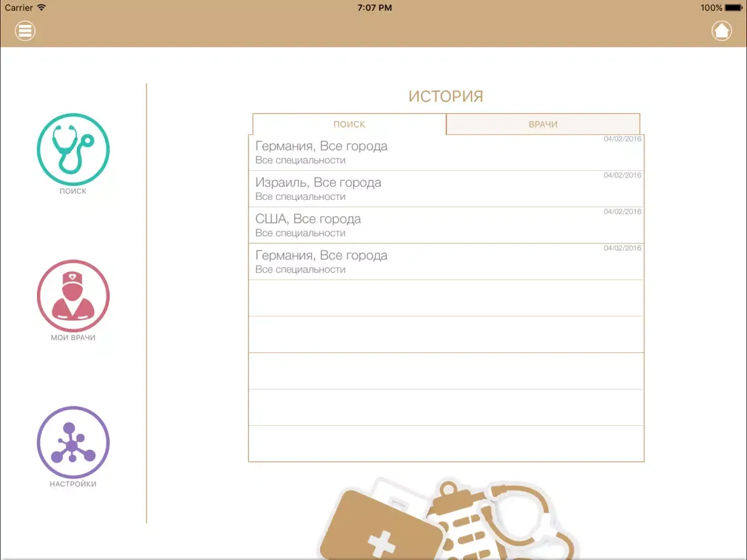Open the My Doctors nurse icon
747x560 pixels.
74,296
